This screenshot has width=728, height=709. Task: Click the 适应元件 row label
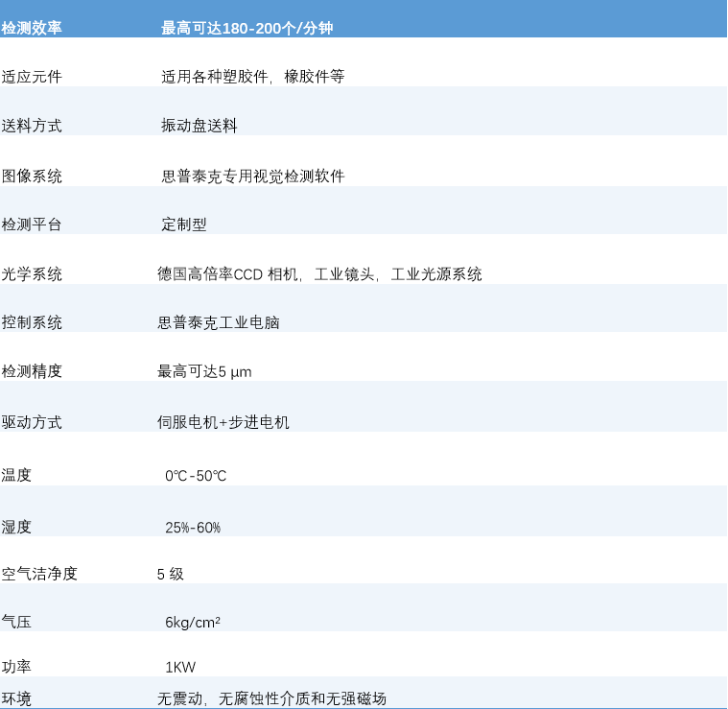coord(32,77)
